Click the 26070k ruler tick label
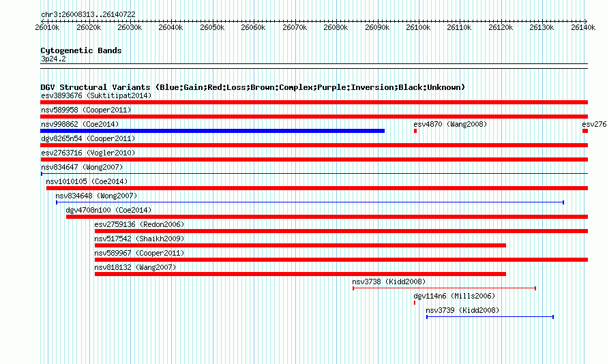Viewport: 607px width, 364px height. coord(295,27)
